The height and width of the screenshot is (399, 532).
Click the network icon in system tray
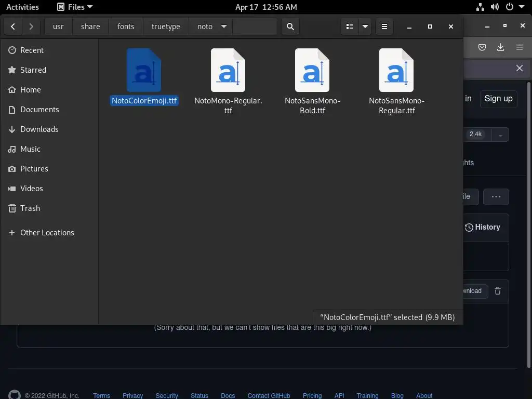tap(480, 7)
